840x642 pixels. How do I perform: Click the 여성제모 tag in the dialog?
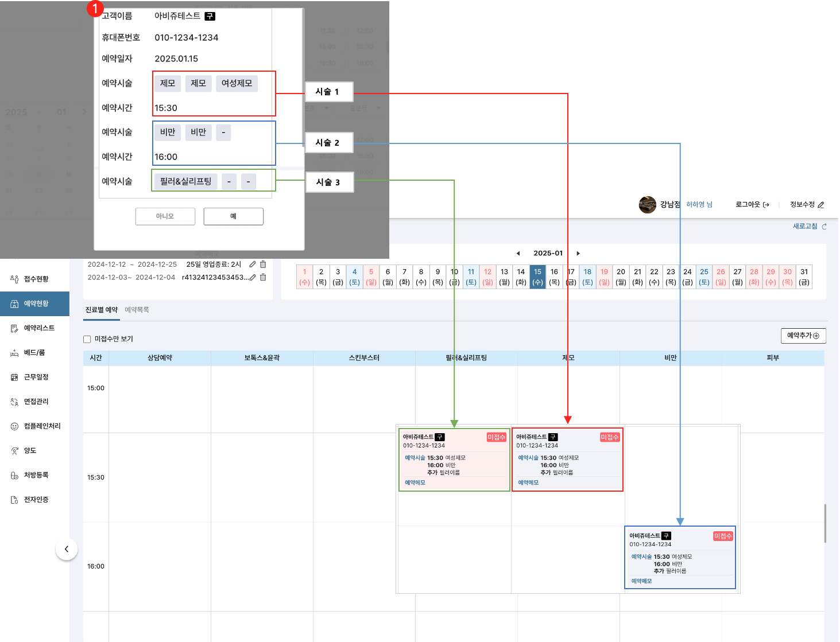pos(237,83)
